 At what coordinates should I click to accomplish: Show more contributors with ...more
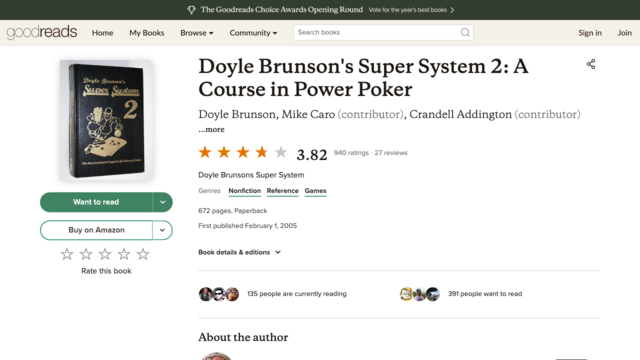tap(211, 129)
